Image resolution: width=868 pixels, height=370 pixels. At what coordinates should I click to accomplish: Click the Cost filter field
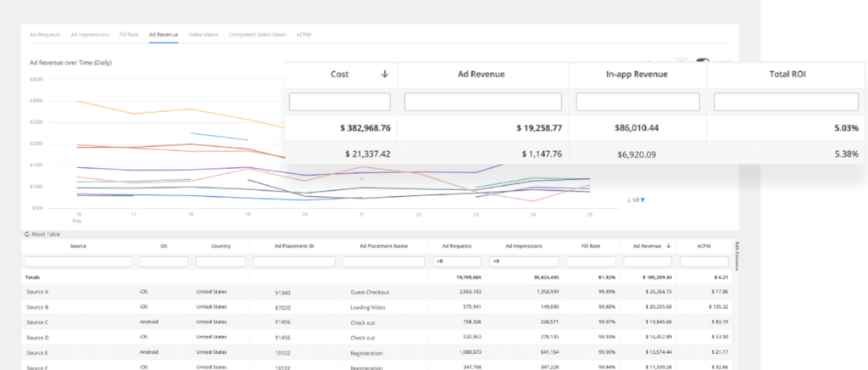pos(339,102)
